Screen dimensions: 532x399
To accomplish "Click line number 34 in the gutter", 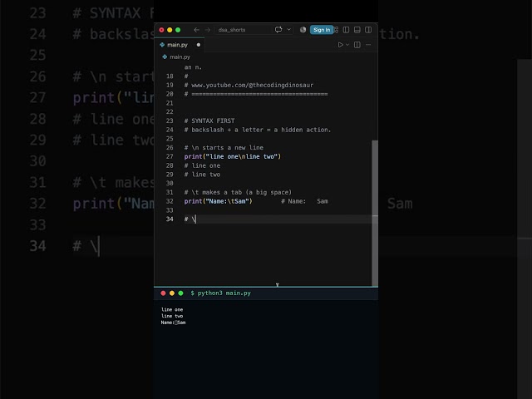I will [x=170, y=219].
